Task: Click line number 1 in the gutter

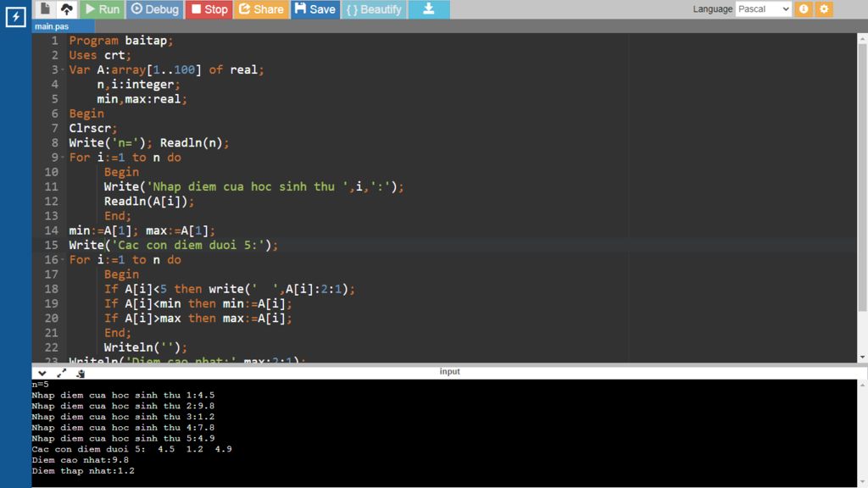Action: coord(54,41)
